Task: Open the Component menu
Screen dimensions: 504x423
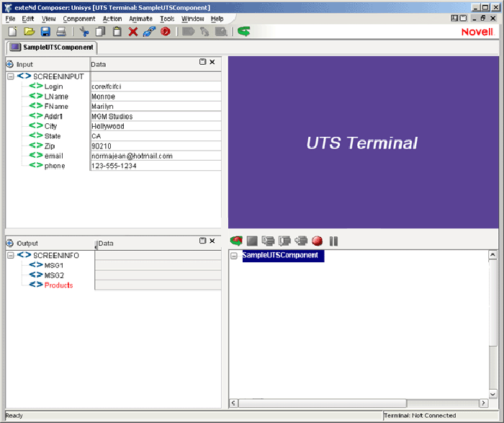Action: coord(79,19)
